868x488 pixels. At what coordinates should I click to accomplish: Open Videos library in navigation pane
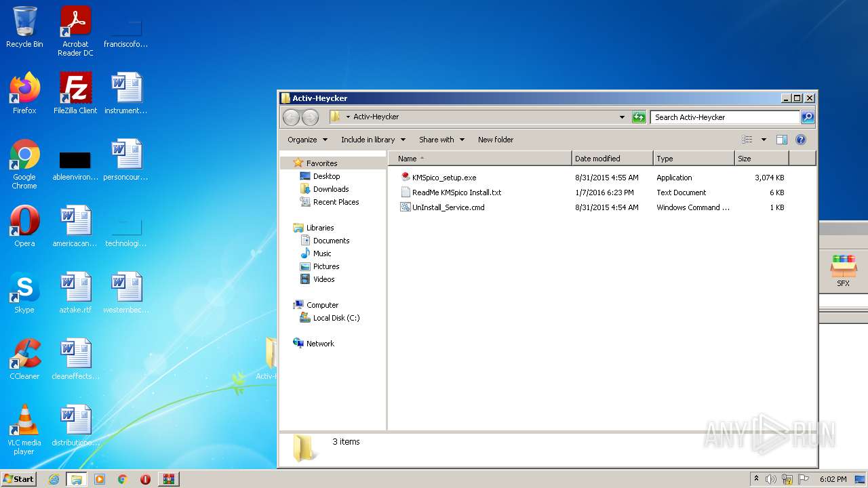click(x=323, y=279)
